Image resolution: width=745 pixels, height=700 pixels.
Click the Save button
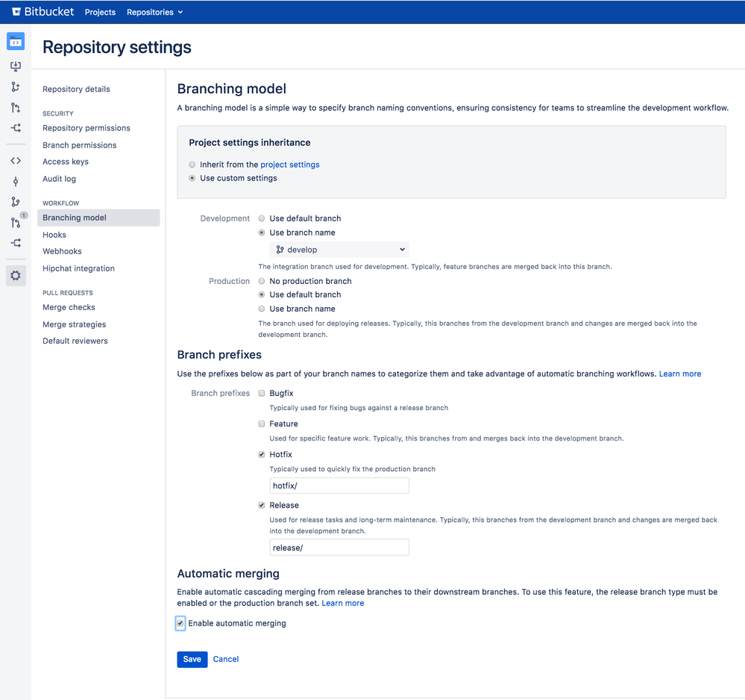tap(192, 659)
